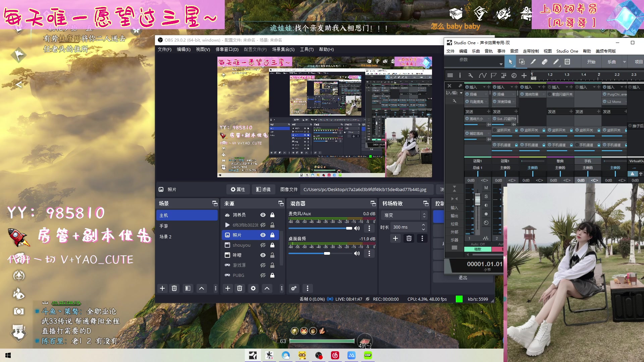Unlock the 照片 source lock icon
This screenshot has width=644, height=362.
[x=272, y=235]
